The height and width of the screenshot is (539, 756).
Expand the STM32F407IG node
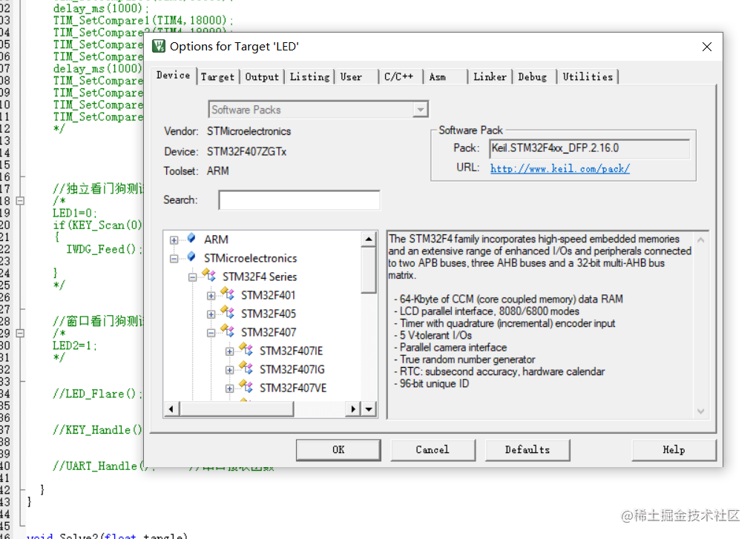229,370
